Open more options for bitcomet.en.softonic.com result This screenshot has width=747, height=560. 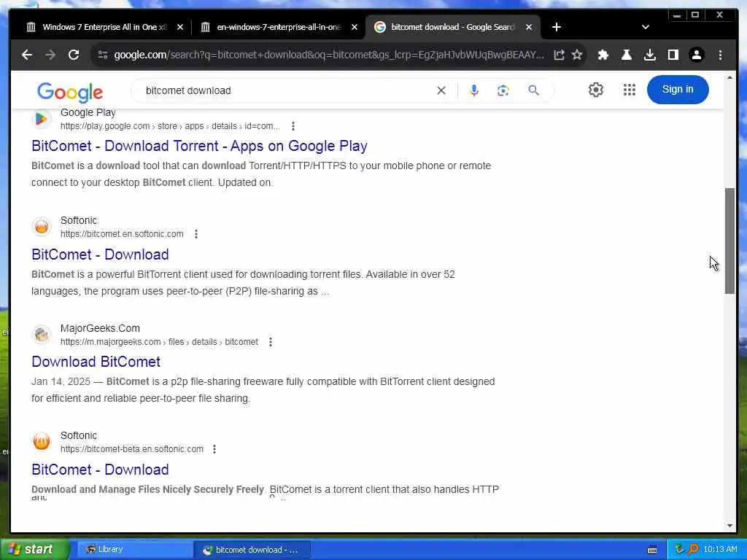(196, 234)
